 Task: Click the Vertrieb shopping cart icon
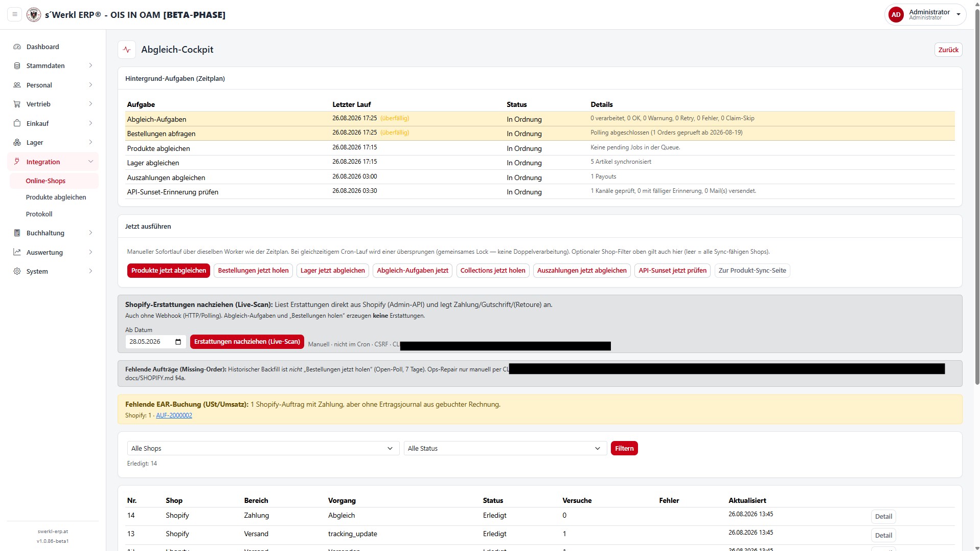tap(17, 104)
